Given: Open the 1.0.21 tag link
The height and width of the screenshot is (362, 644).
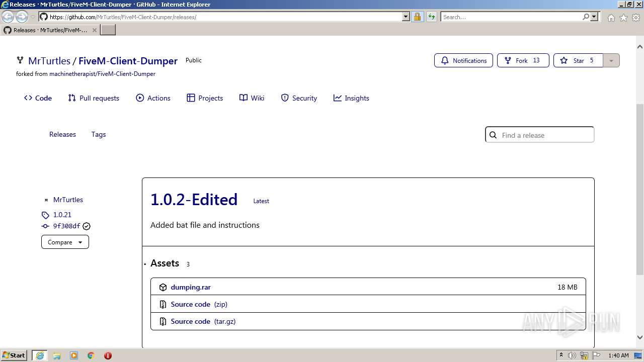Looking at the screenshot, I should (x=62, y=215).
